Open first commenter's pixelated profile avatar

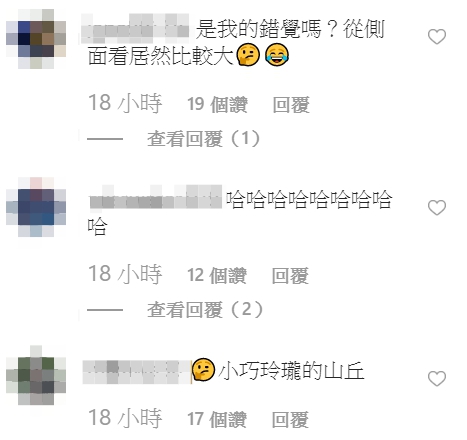36,39
